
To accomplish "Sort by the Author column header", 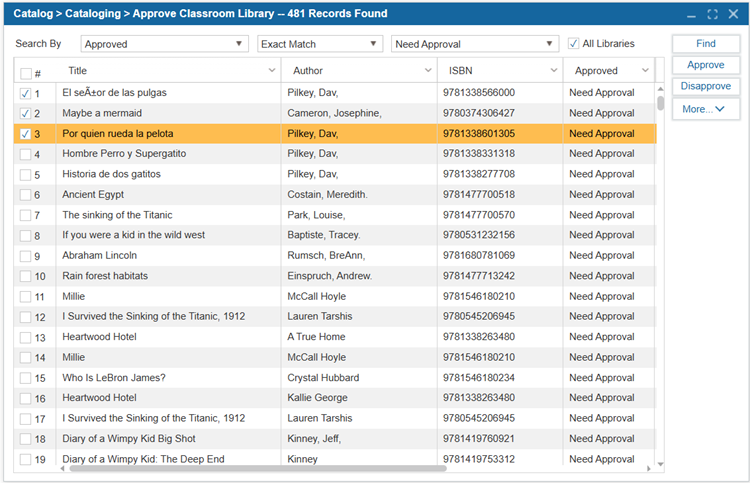I will [x=308, y=71].
